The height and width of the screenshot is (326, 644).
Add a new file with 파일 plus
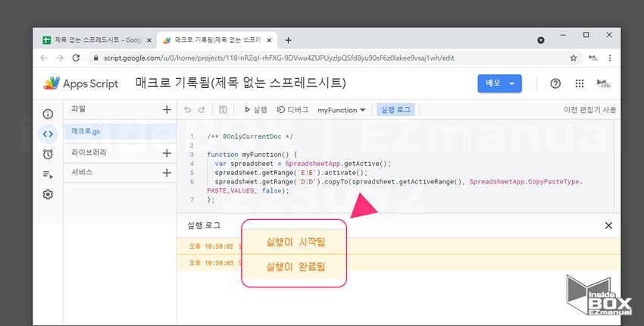click(167, 110)
